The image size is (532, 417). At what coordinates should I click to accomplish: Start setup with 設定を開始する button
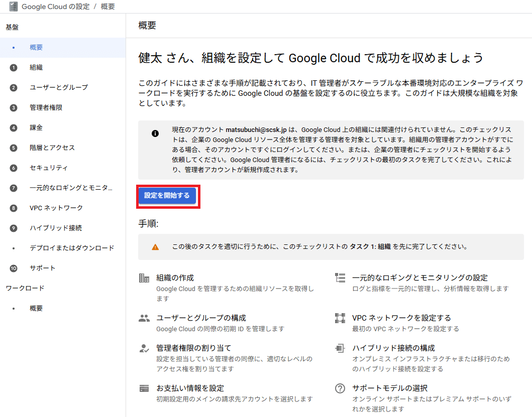(167, 196)
